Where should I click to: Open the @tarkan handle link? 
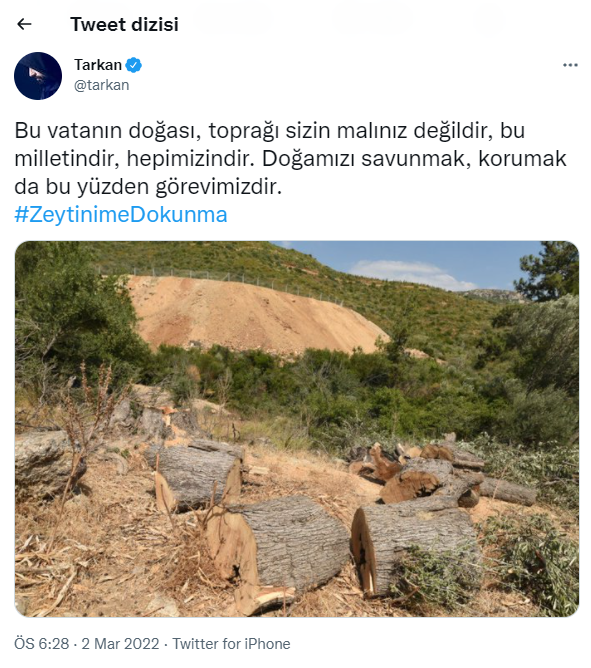coord(101,85)
